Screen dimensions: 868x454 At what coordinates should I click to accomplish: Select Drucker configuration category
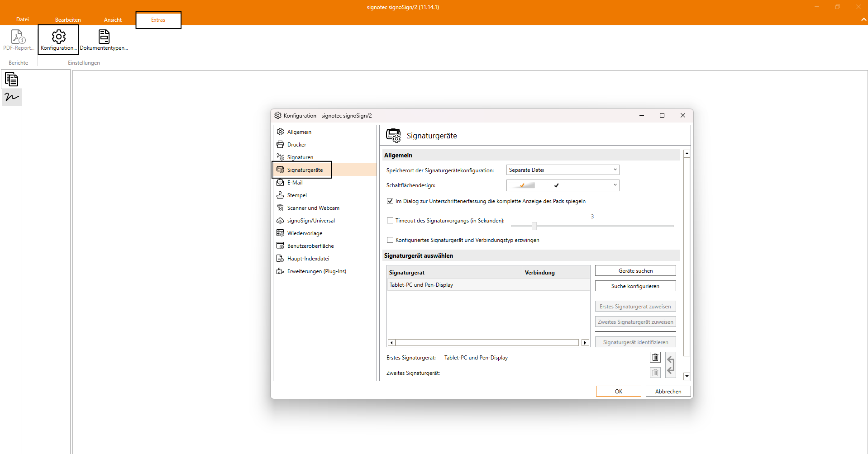[325, 144]
